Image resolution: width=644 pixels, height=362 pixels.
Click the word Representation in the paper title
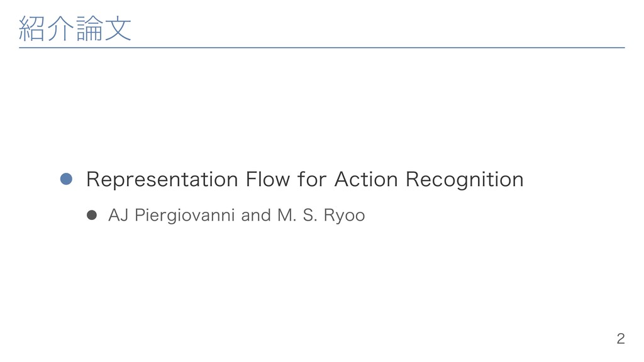click(x=162, y=180)
